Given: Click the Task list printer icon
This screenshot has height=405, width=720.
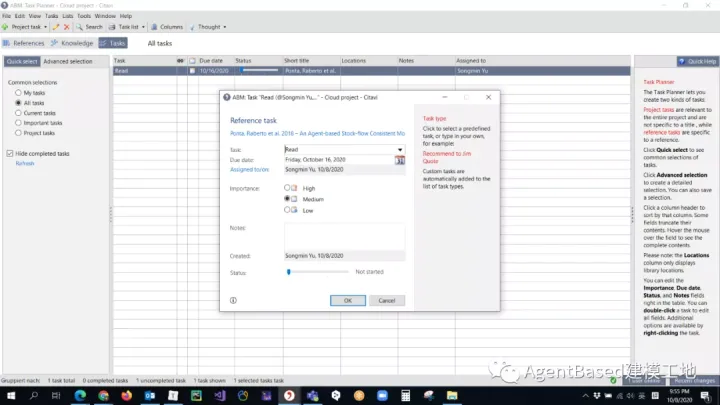Looking at the screenshot, I should 112,27.
